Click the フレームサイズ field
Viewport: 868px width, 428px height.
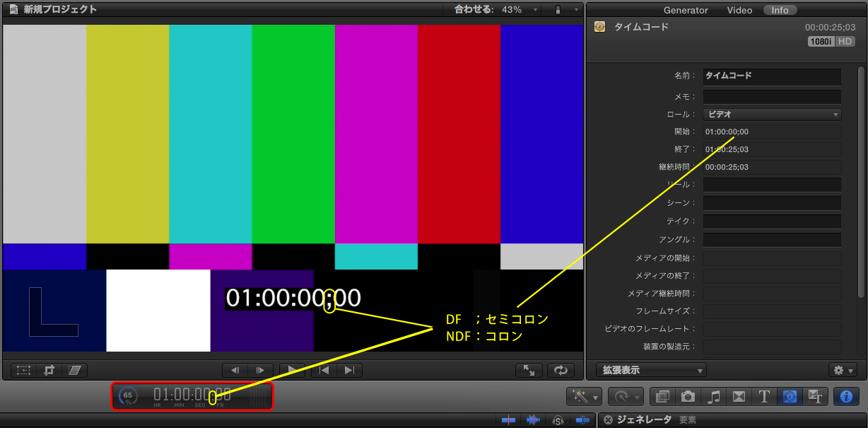[x=772, y=311]
